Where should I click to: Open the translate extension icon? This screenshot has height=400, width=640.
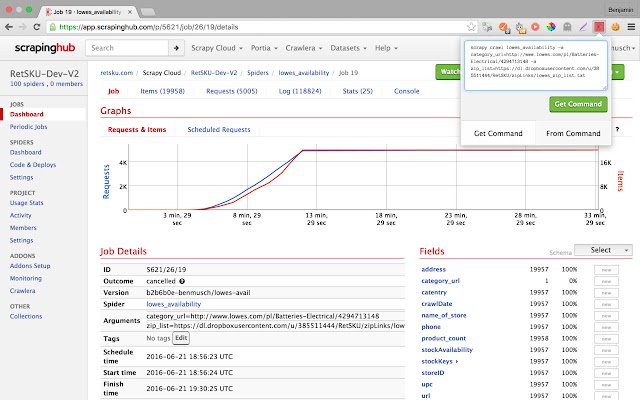point(487,27)
